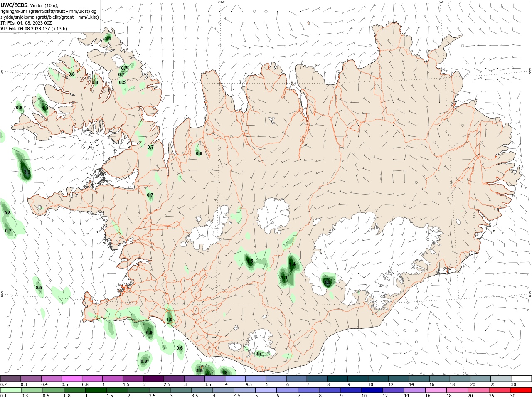The image size is (532, 399).
Task: Select the 1.3 rainfall value near the Westfjords
Action: (45, 108)
